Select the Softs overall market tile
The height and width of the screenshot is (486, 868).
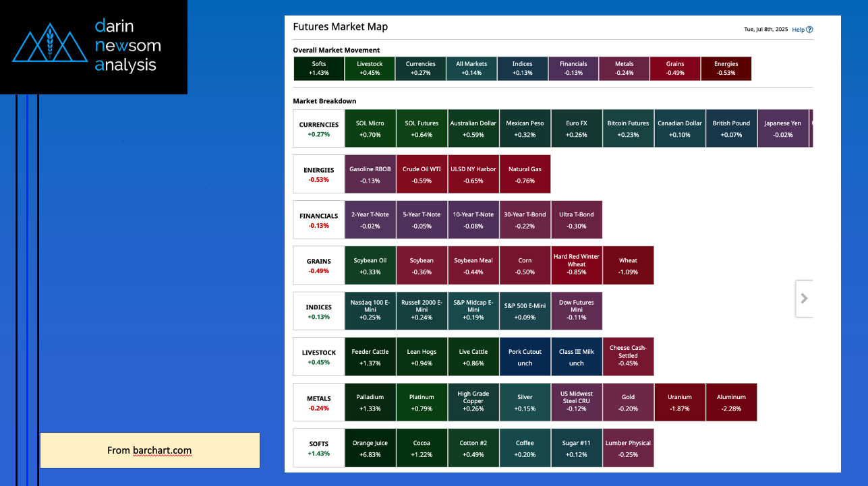click(x=318, y=69)
